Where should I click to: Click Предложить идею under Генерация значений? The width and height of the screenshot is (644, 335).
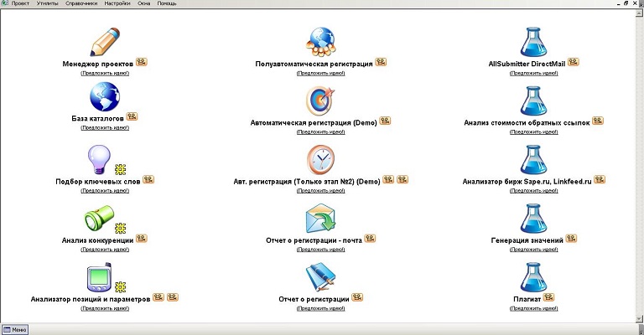point(533,250)
